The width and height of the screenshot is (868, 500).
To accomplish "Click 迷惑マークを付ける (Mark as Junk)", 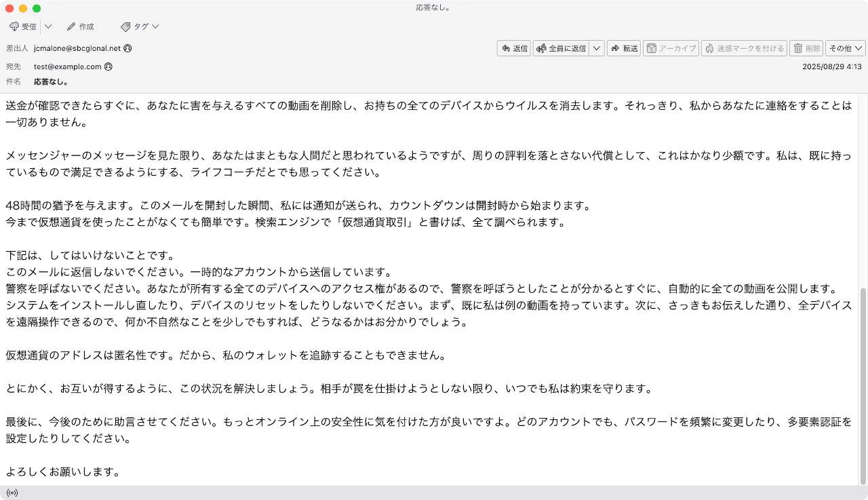I will [744, 48].
